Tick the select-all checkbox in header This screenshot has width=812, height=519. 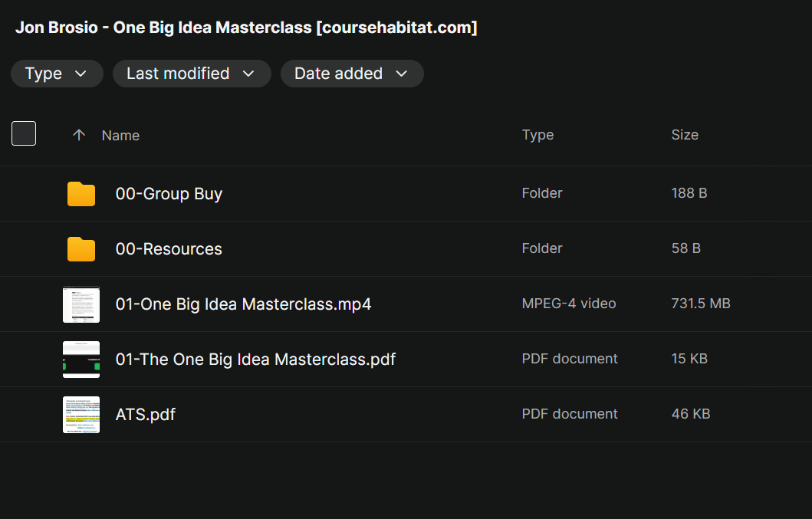[x=24, y=133]
